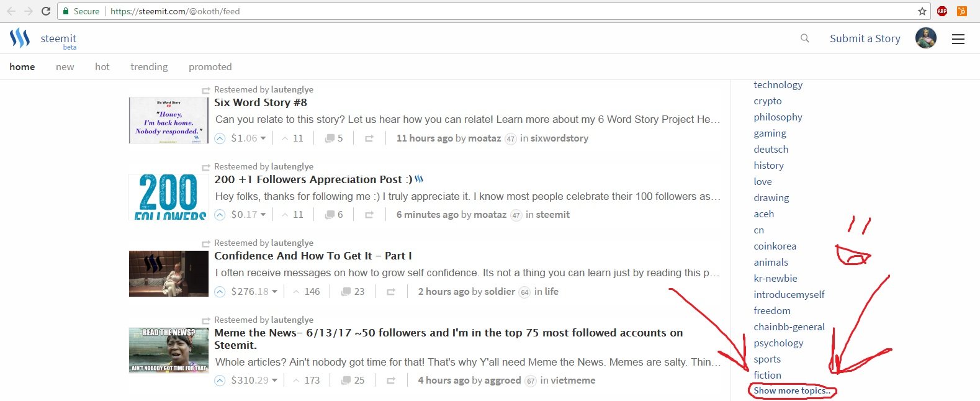Open the search magnifier icon
This screenshot has width=980, height=401.
pyautogui.click(x=805, y=38)
